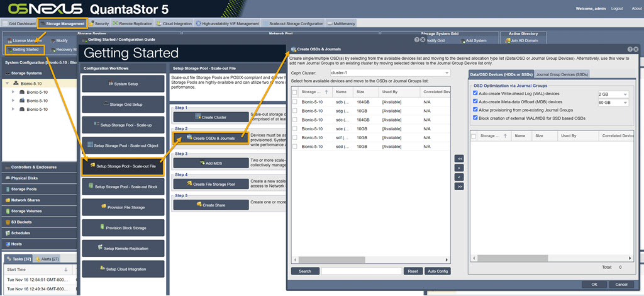Viewport: 644px width, 296px height.
Task: Open S3 Buckets section
Action: coord(39,222)
